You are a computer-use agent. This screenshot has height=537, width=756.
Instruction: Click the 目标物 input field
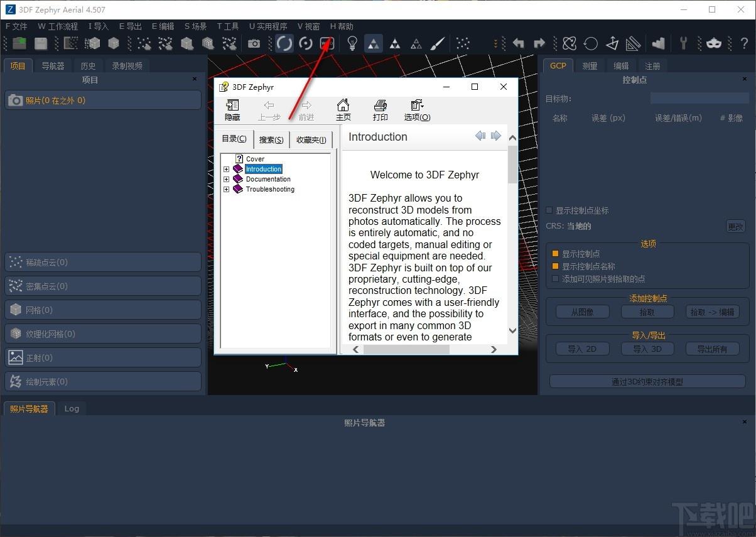[x=699, y=99]
